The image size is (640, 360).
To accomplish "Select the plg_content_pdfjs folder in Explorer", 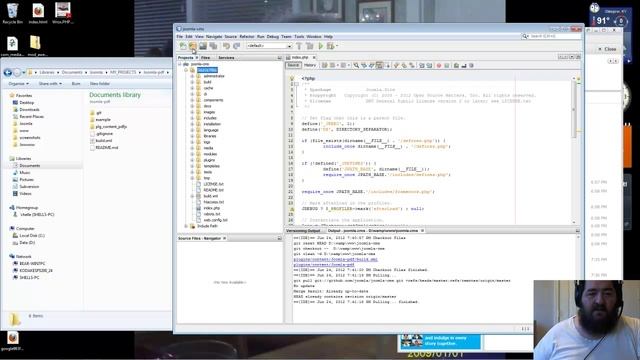I will [x=111, y=127].
